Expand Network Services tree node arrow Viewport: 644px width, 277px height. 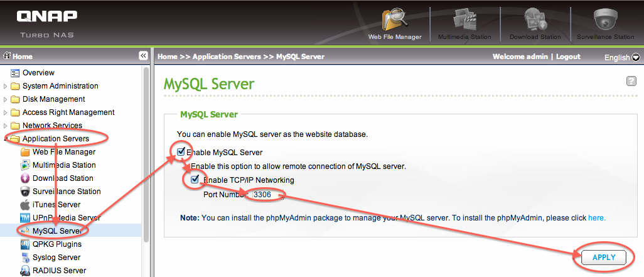pos(5,126)
